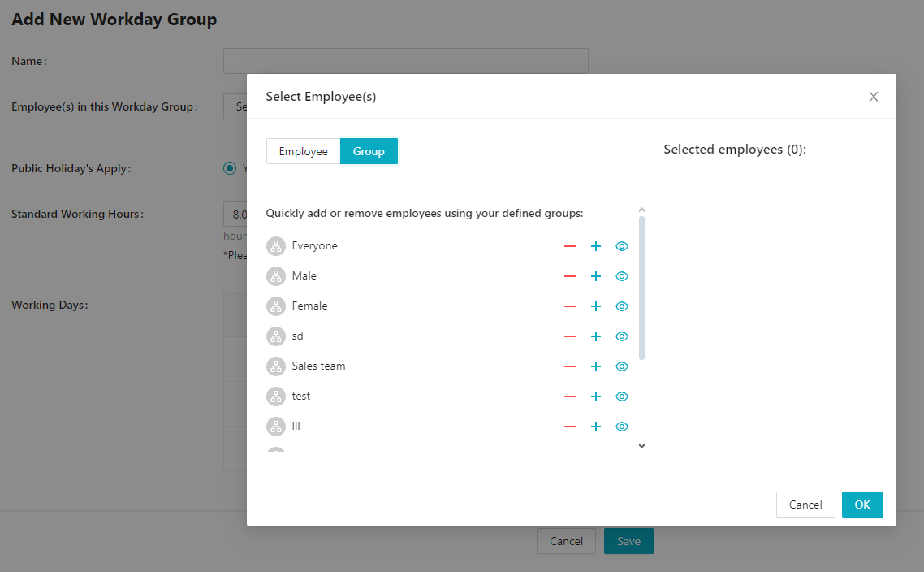Switch to the Group tab

pos(369,152)
